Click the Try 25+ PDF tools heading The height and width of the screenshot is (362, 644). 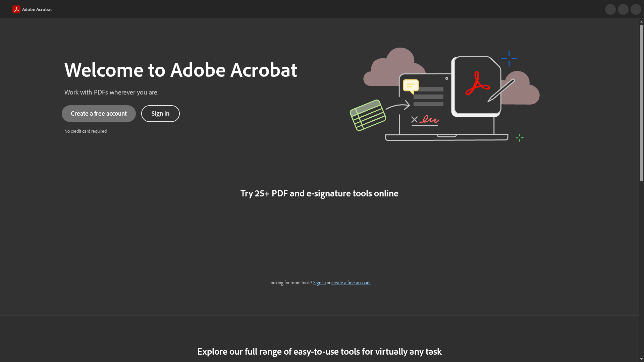click(319, 193)
